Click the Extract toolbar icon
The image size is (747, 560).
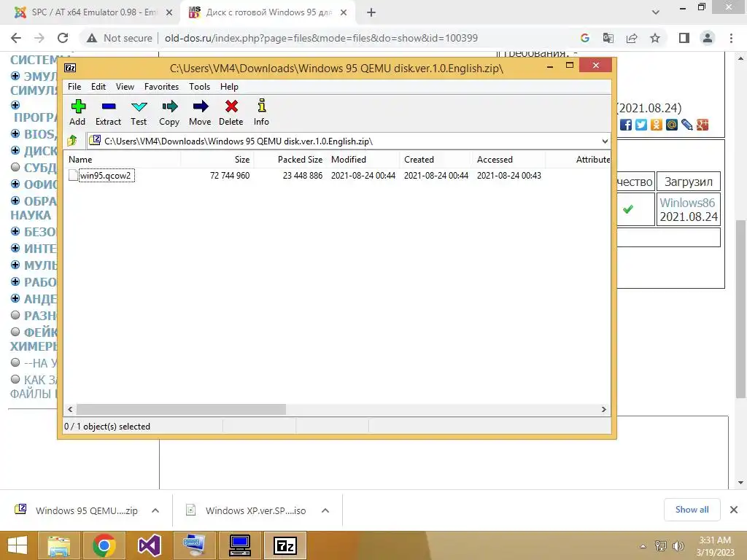pyautogui.click(x=109, y=106)
